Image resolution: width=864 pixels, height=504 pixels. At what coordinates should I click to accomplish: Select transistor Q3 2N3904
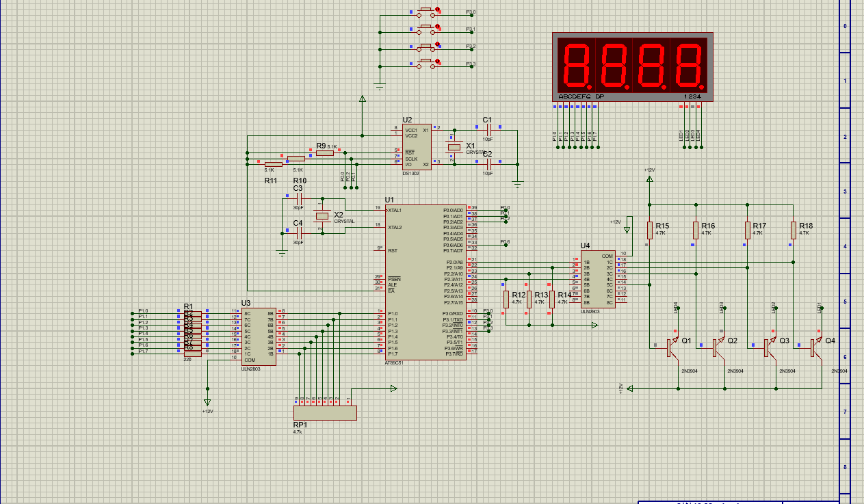pos(770,347)
